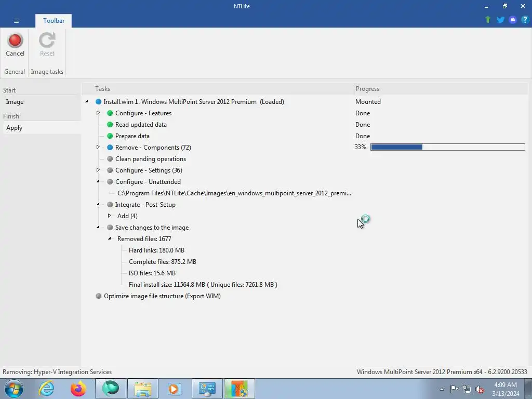
Task: Click green dot beside Read updated data
Action: click(x=110, y=125)
